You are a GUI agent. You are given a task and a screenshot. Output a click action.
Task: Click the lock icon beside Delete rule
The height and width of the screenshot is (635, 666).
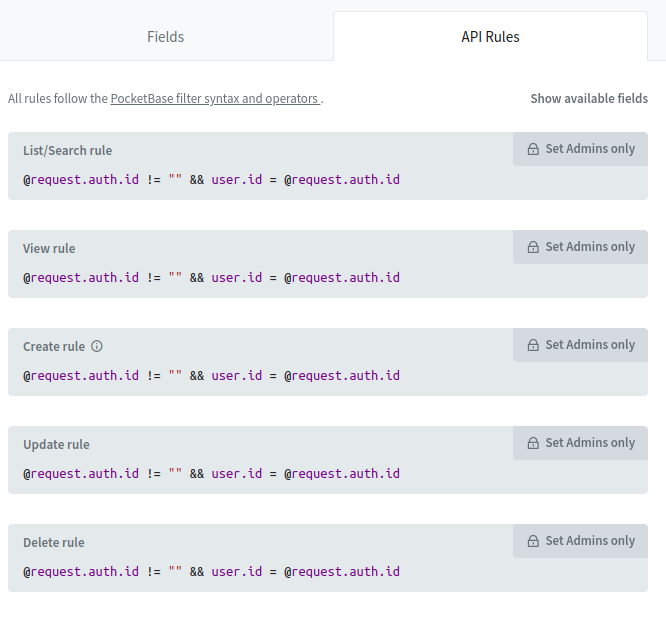[x=533, y=541]
